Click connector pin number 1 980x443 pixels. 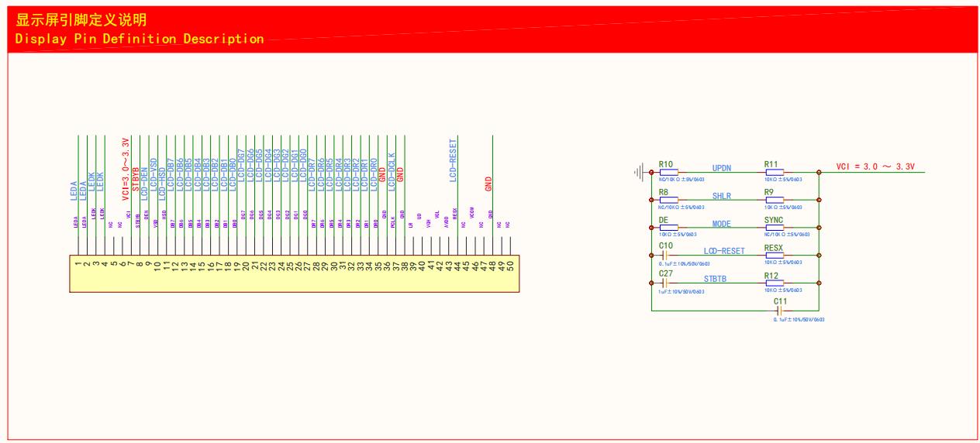[78, 265]
